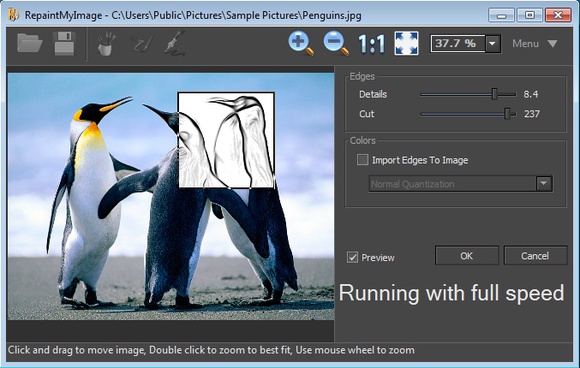Fit image to window with arrows icon
Image resolution: width=580 pixels, height=368 pixels.
[406, 44]
